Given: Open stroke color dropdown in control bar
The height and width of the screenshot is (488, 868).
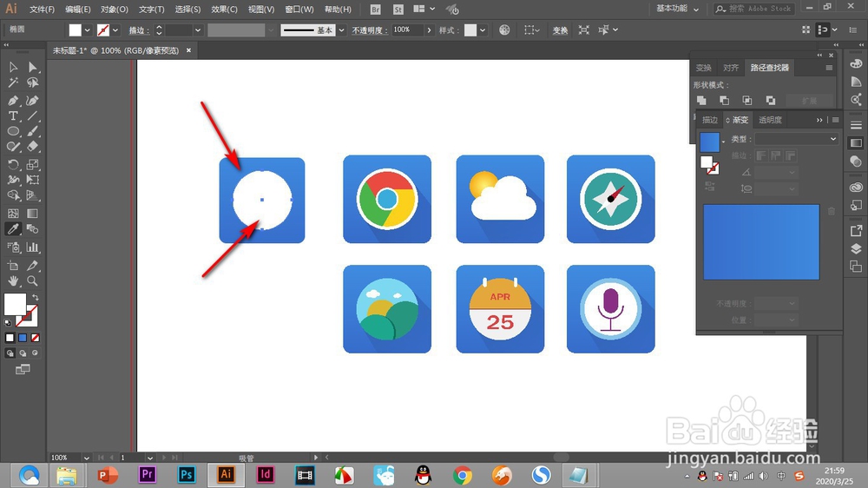Looking at the screenshot, I should coord(115,30).
